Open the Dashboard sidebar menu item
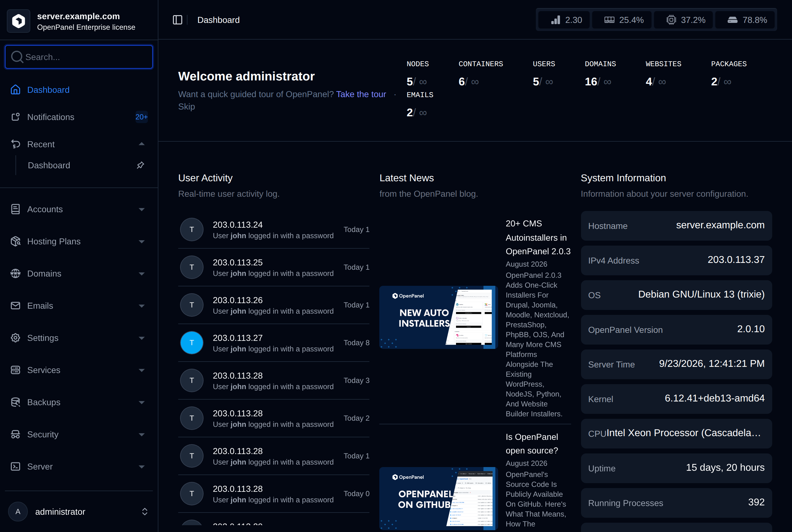This screenshot has height=532, width=792. click(x=79, y=90)
